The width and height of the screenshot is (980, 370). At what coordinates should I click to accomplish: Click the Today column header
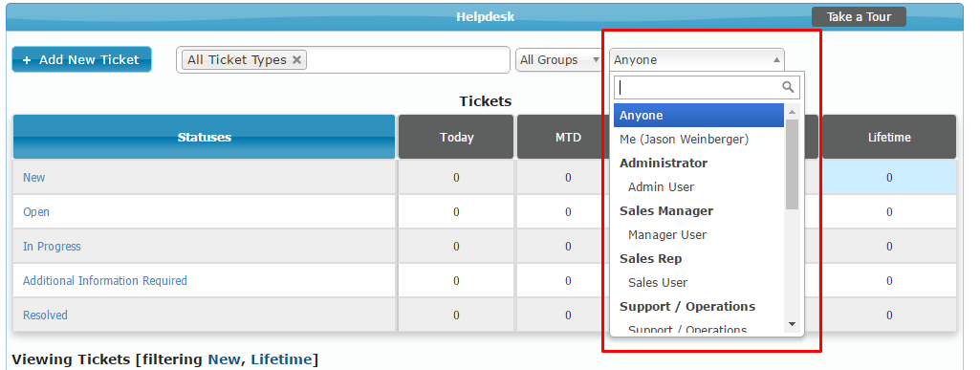pyautogui.click(x=456, y=137)
